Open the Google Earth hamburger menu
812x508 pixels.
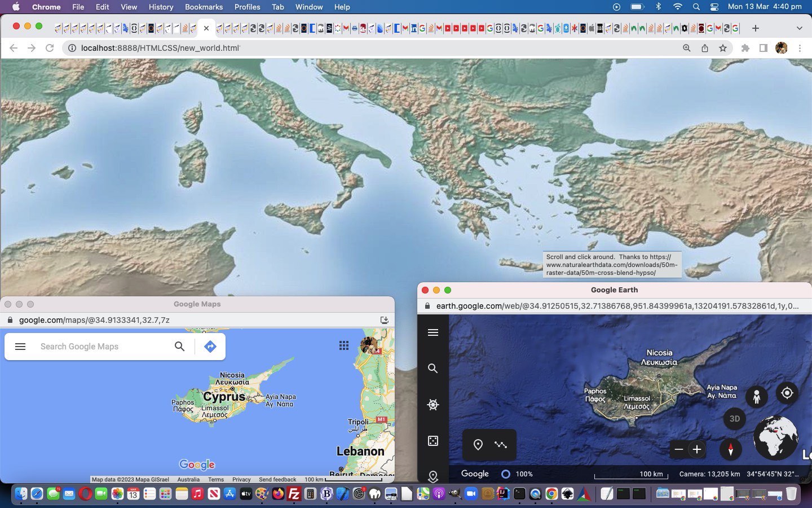pyautogui.click(x=433, y=332)
